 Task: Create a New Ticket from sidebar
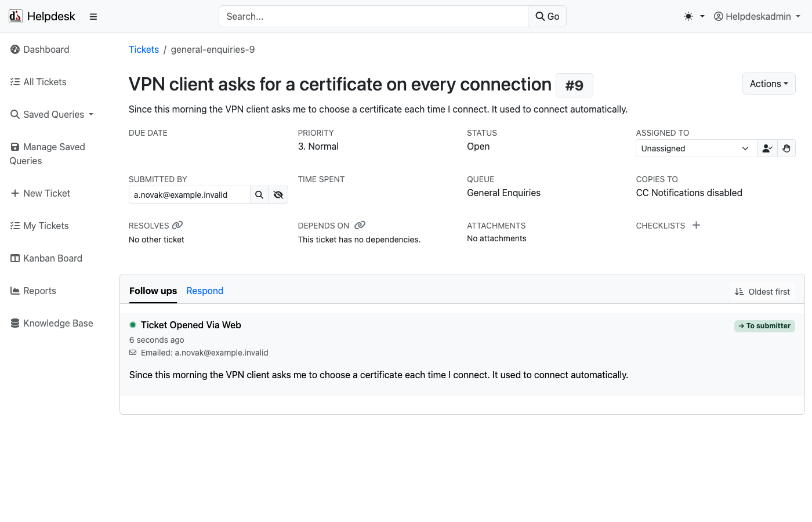point(40,193)
